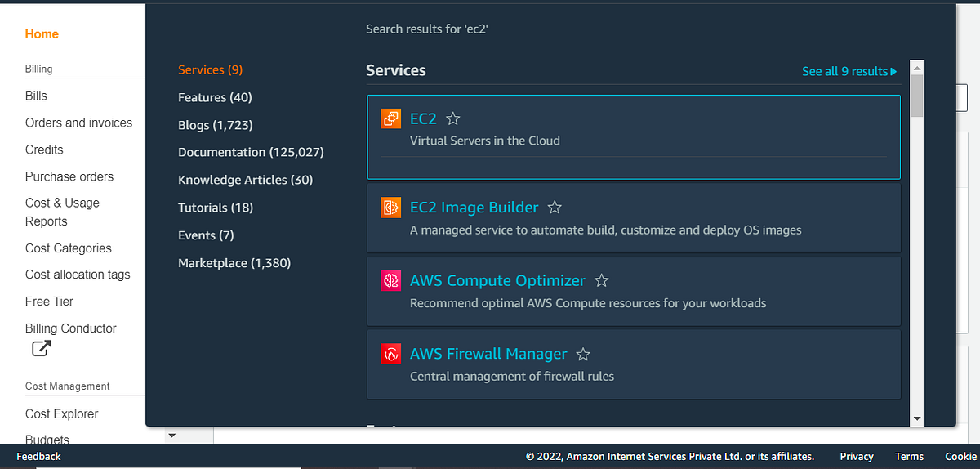The image size is (980, 469).
Task: Open the EC2 Image Builder service link
Action: (474, 208)
